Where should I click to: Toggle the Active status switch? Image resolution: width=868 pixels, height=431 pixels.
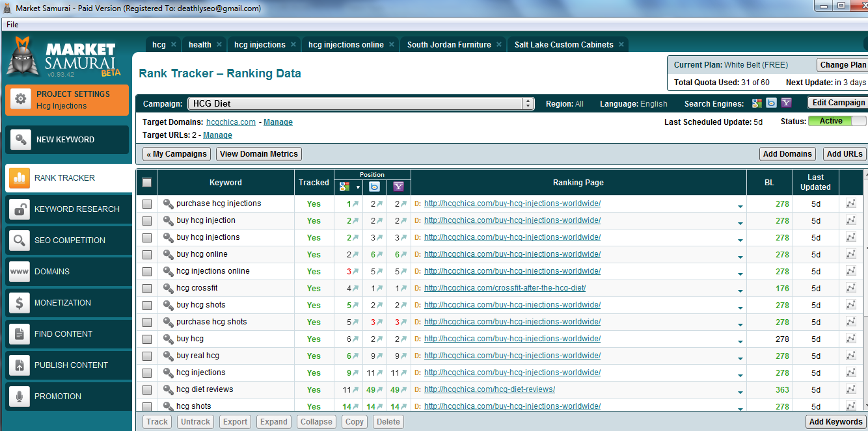click(837, 121)
